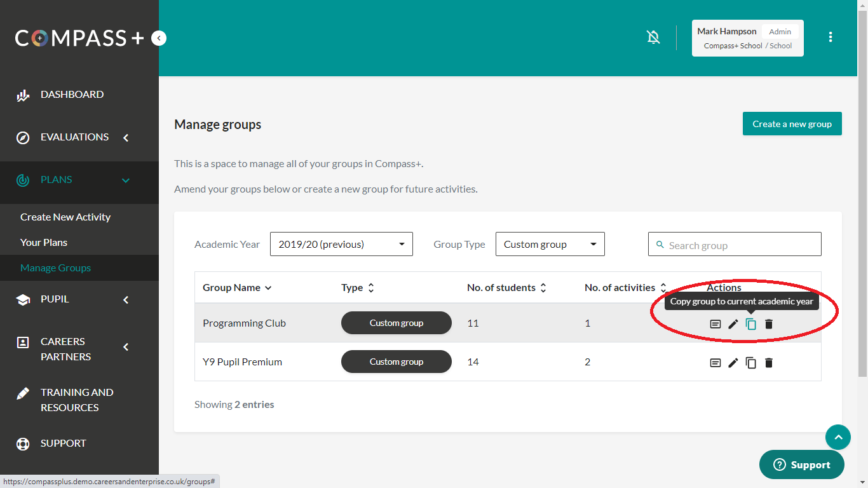
Task: Click the Create a new group button
Action: 792,124
